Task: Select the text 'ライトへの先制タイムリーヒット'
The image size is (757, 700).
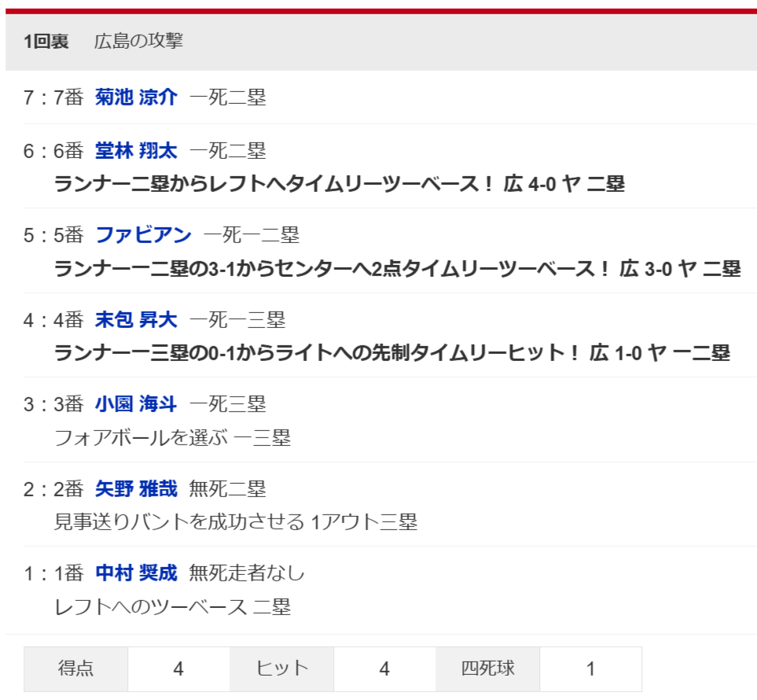Action: (x=420, y=353)
